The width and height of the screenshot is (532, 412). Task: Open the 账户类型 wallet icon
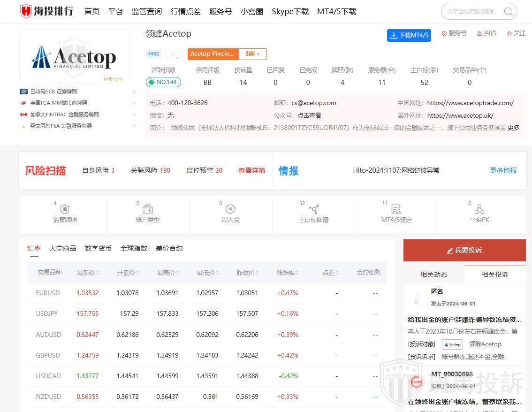tap(148, 209)
